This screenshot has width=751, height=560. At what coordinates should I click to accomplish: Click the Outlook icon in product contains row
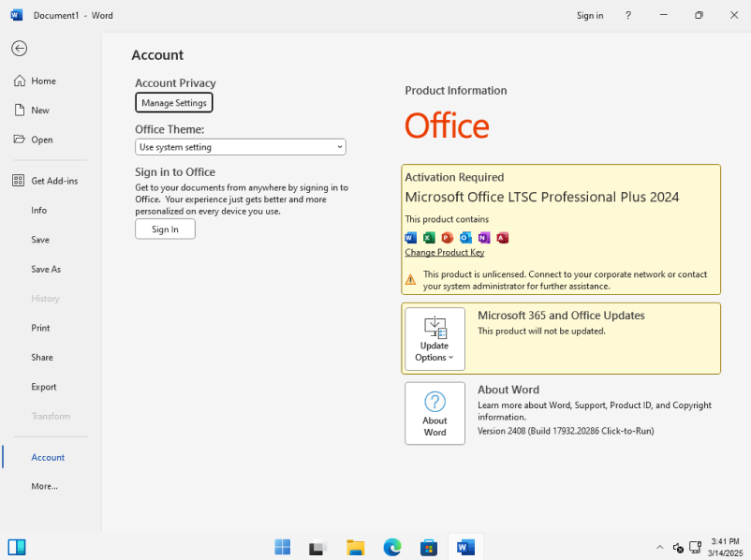(x=465, y=238)
